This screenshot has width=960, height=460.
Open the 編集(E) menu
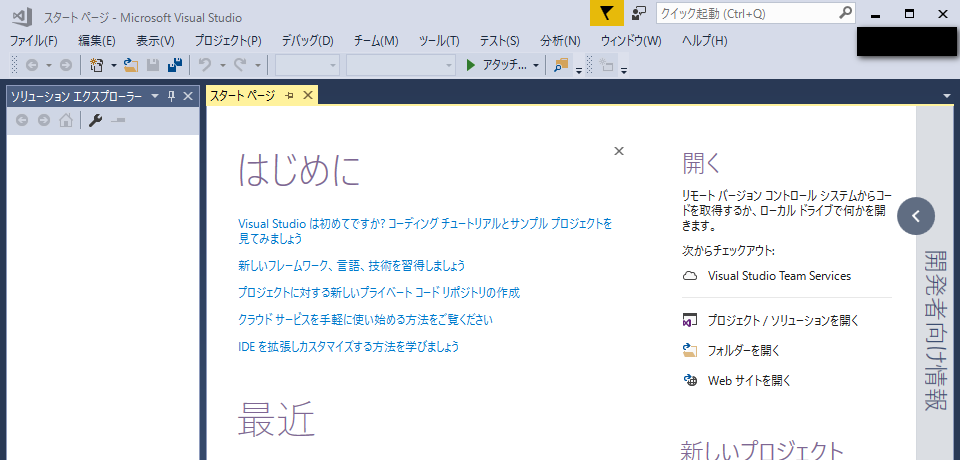pyautogui.click(x=97, y=41)
